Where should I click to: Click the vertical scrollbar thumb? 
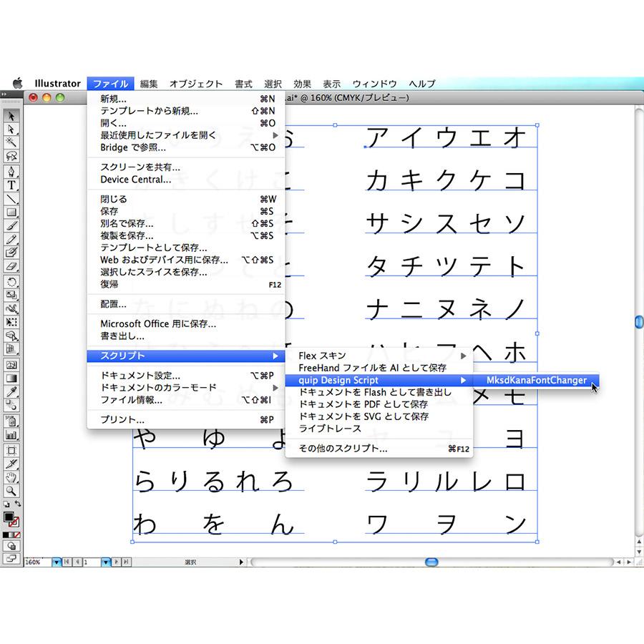pyautogui.click(x=639, y=322)
